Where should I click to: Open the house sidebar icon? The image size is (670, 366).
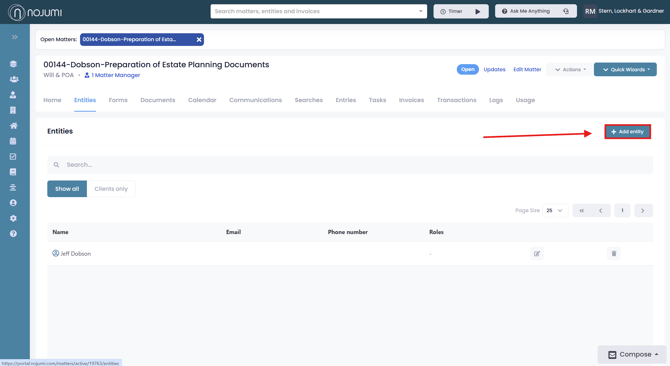(14, 126)
